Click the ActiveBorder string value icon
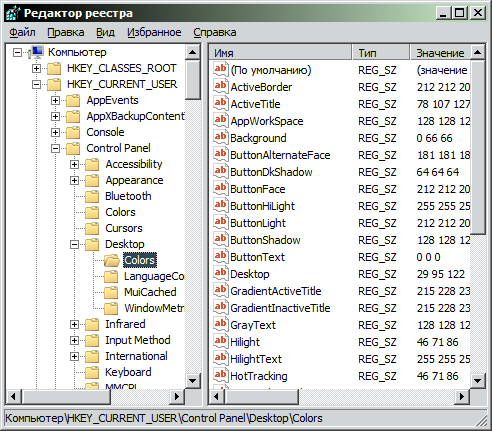Viewport: 492px width, 431px height. [x=220, y=87]
